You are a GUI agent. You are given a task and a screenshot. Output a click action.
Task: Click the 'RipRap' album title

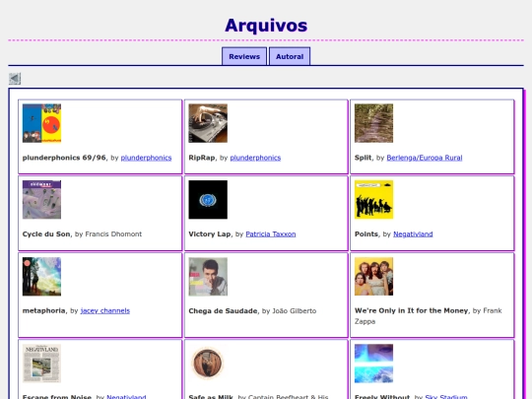tap(202, 158)
